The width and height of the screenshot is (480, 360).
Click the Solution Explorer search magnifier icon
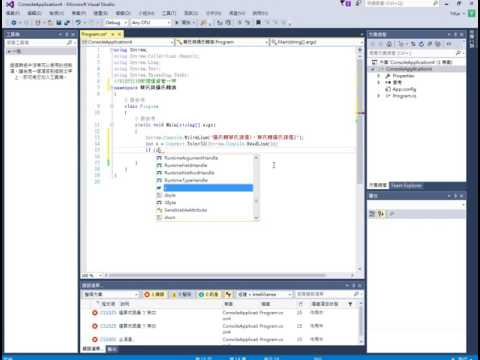click(x=458, y=53)
